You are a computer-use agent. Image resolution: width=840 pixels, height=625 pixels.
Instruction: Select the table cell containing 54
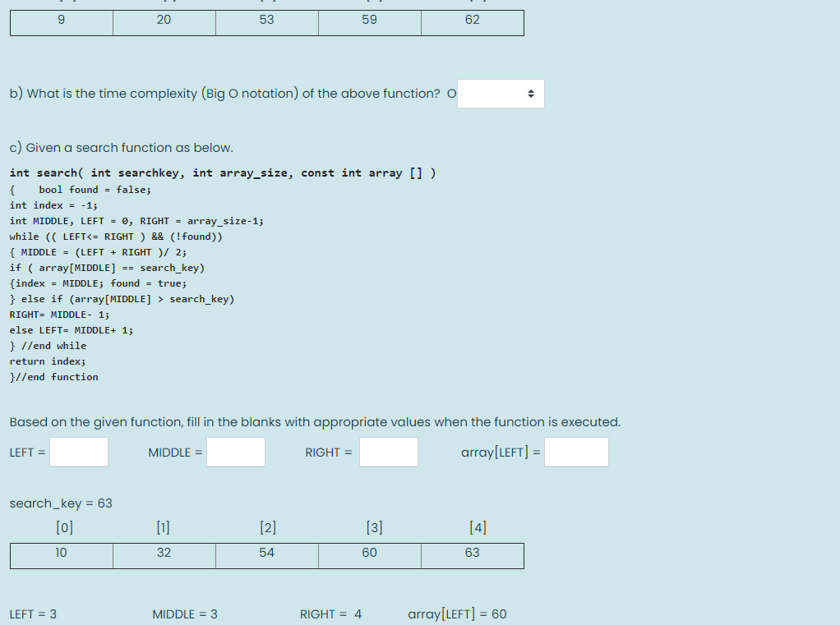point(266,552)
